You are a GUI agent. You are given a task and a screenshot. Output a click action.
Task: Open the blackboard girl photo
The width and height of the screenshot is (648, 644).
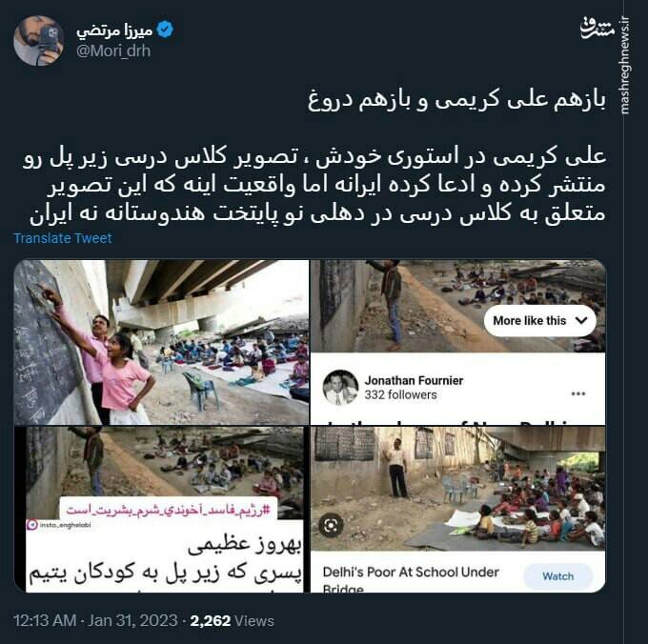pyautogui.click(x=162, y=342)
